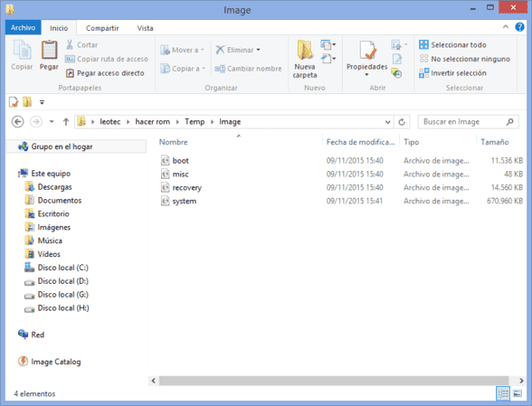The width and height of the screenshot is (532, 406).
Task: Switch to details view icon
Action: 503,393
